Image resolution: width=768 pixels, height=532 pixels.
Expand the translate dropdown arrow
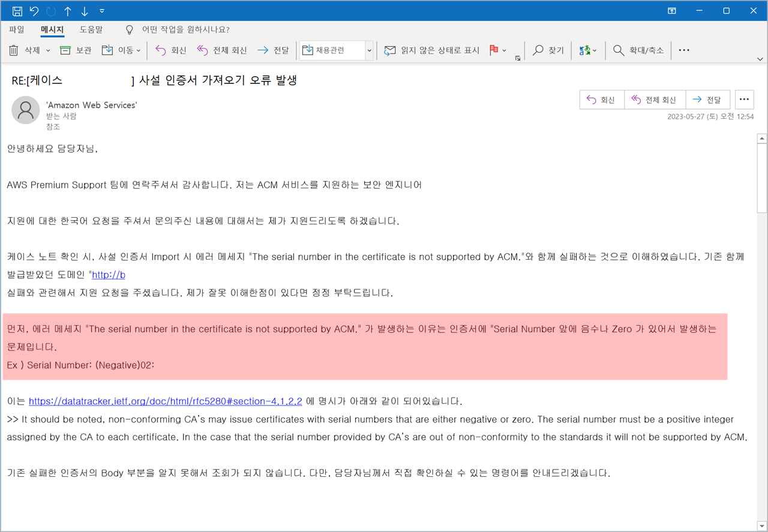(x=595, y=50)
